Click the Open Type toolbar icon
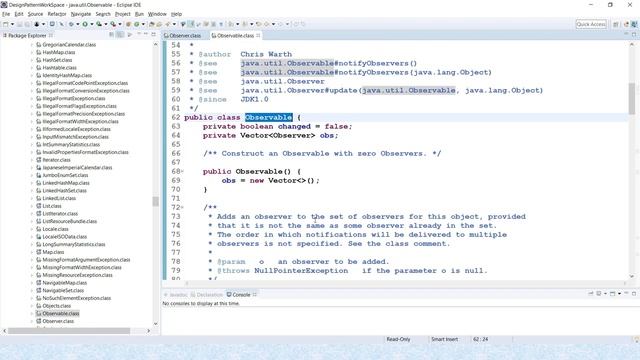Image resolution: width=640 pixels, height=360 pixels. click(x=151, y=24)
